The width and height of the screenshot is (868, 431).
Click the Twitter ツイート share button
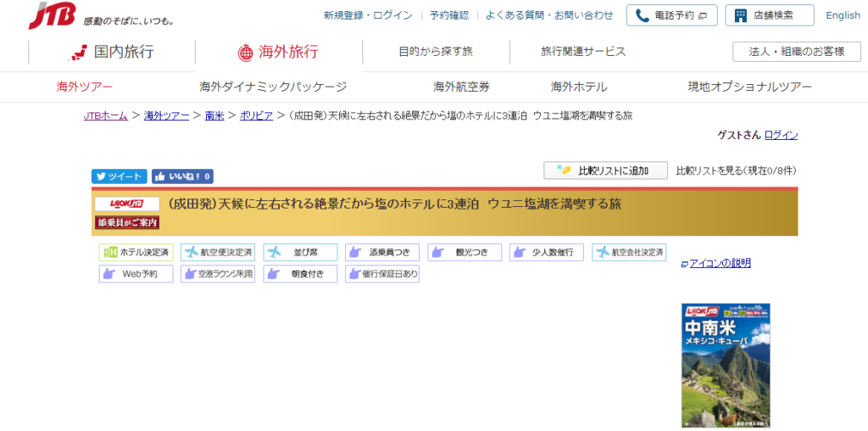pyautogui.click(x=120, y=176)
